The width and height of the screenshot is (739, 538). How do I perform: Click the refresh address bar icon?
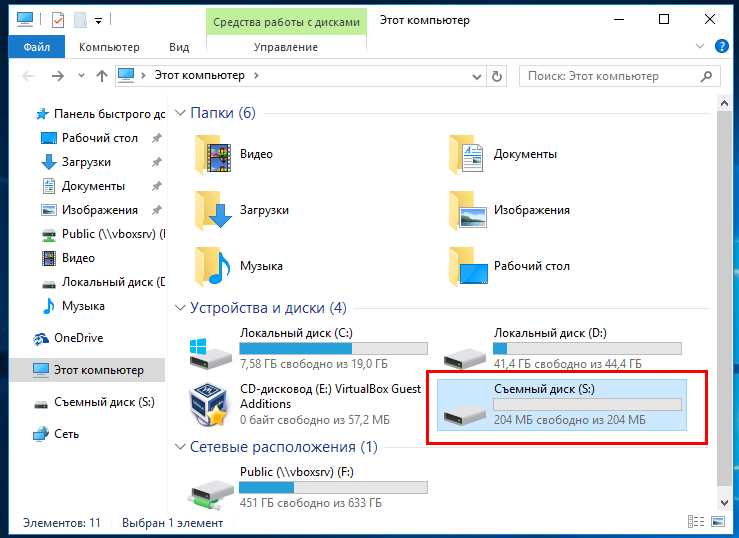[x=497, y=76]
